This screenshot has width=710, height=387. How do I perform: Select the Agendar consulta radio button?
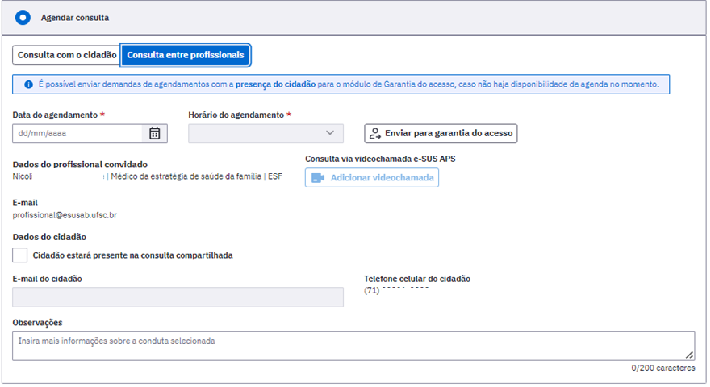[x=23, y=18]
